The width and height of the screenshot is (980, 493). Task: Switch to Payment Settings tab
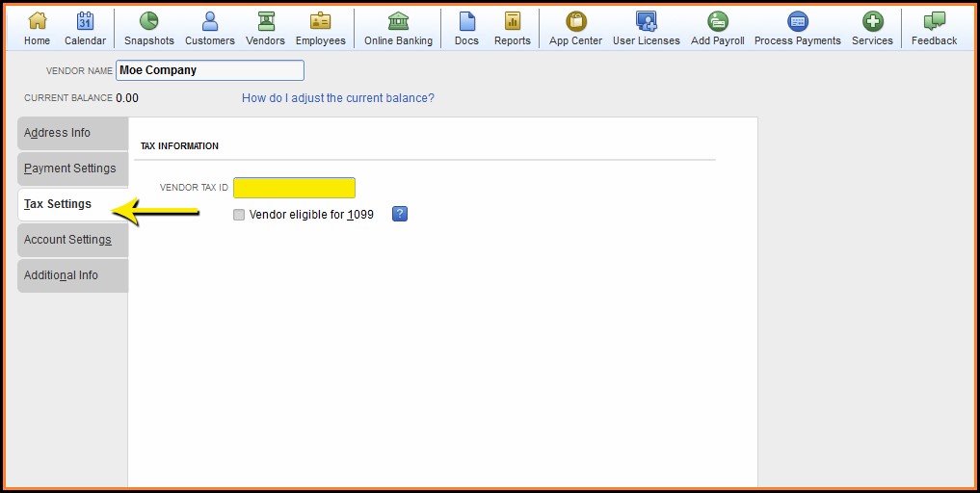[x=71, y=169]
